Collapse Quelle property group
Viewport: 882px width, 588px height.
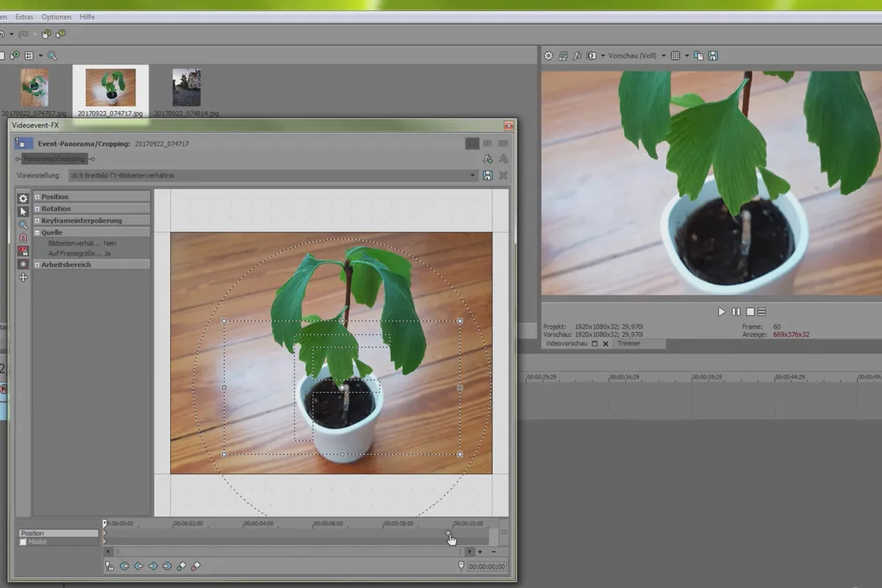(37, 232)
